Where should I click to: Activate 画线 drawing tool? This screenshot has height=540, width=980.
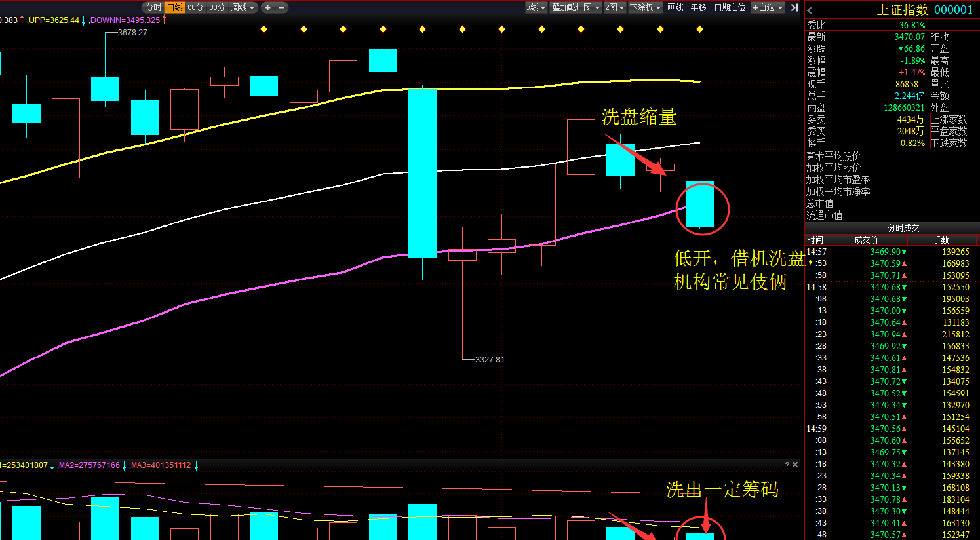tap(675, 7)
